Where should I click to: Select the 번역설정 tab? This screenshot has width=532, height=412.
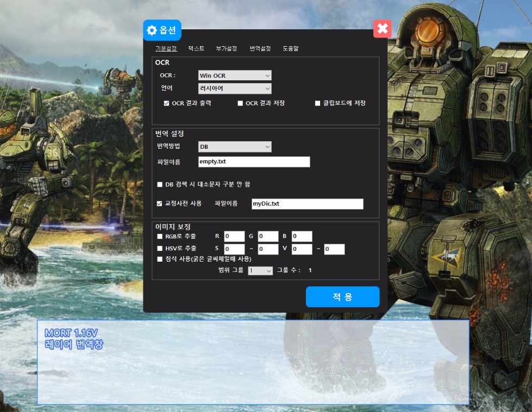(x=260, y=49)
